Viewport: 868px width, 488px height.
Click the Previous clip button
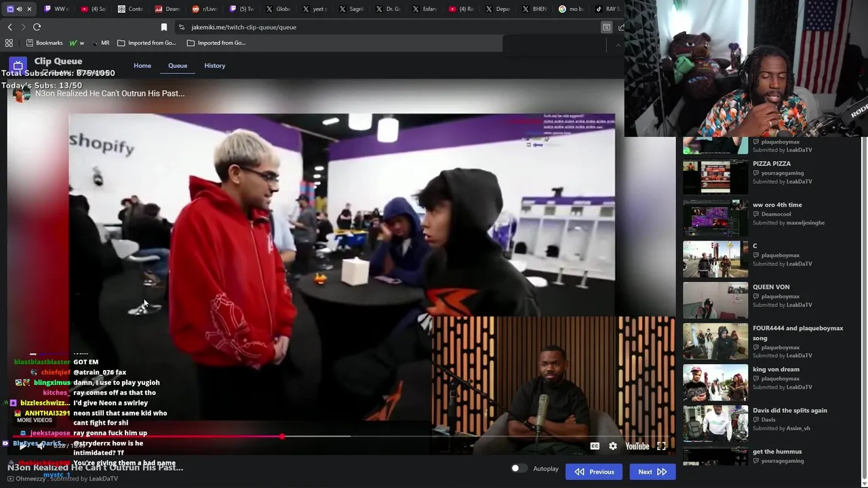(594, 472)
